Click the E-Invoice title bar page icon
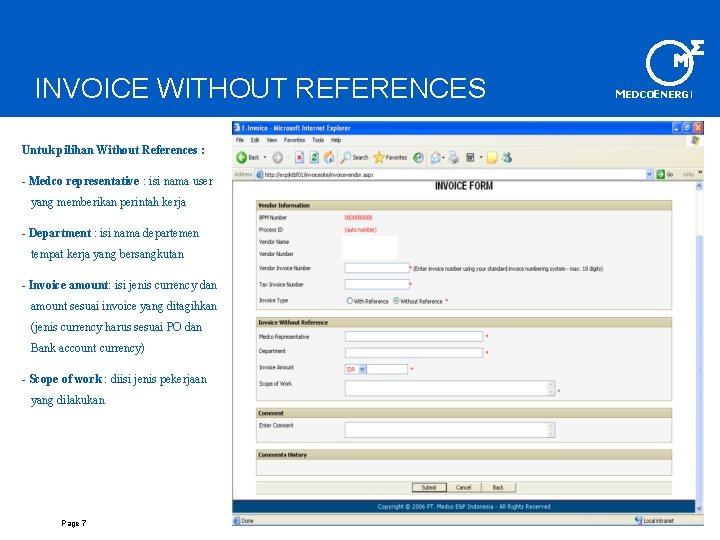Image resolution: width=720 pixels, height=540 pixels. [x=237, y=127]
